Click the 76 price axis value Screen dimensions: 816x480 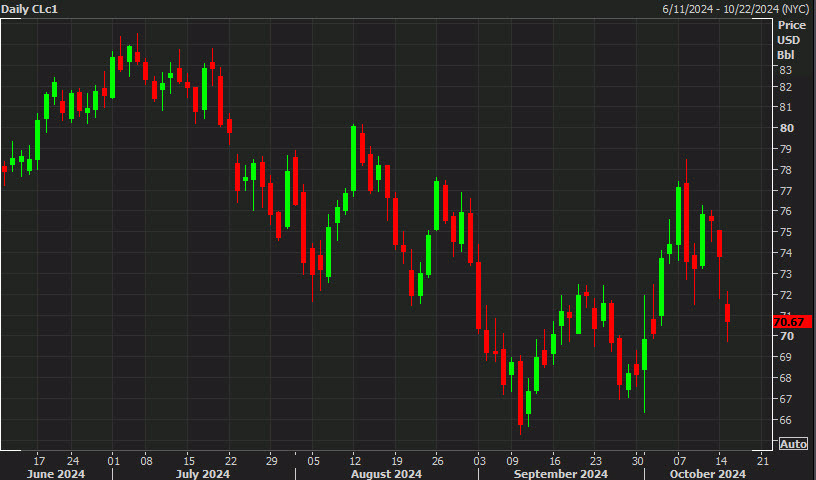click(x=786, y=211)
